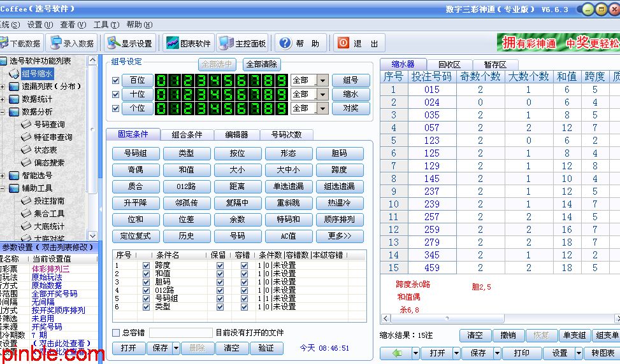Click the function list scrollbar down arrow
This screenshot has height=364, width=620.
[92, 235]
